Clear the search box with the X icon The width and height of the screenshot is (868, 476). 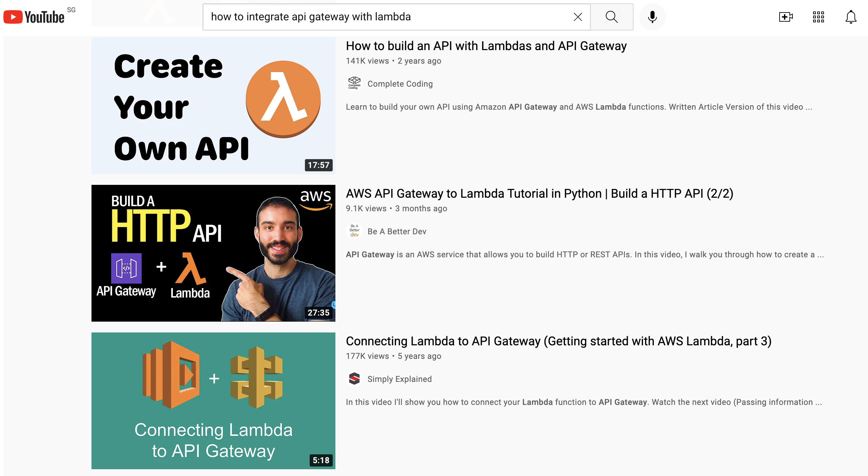tap(578, 17)
